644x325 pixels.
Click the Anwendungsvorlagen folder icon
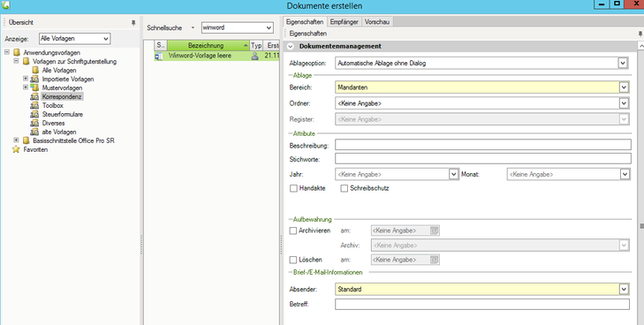tap(17, 52)
